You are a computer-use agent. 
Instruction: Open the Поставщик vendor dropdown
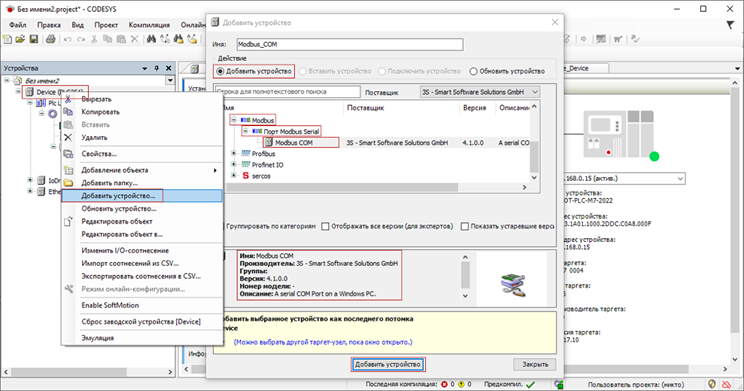pyautogui.click(x=480, y=92)
